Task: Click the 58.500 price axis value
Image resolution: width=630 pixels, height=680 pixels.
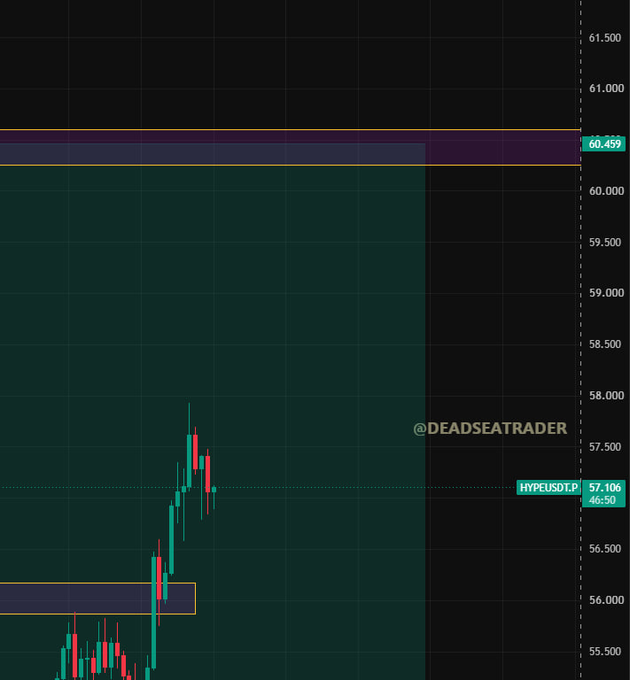Action: coord(605,344)
